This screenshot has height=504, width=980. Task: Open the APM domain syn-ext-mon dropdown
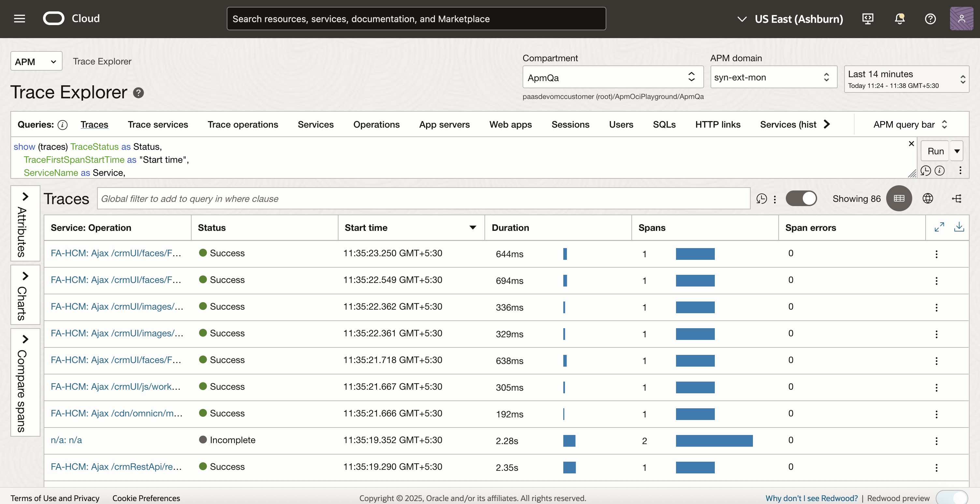[x=773, y=77]
